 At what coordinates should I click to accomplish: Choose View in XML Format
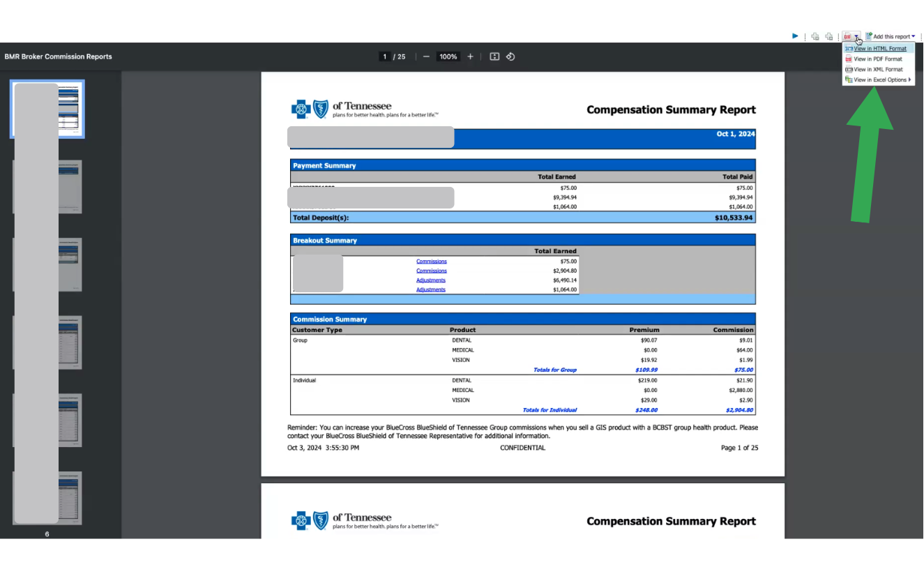(878, 70)
